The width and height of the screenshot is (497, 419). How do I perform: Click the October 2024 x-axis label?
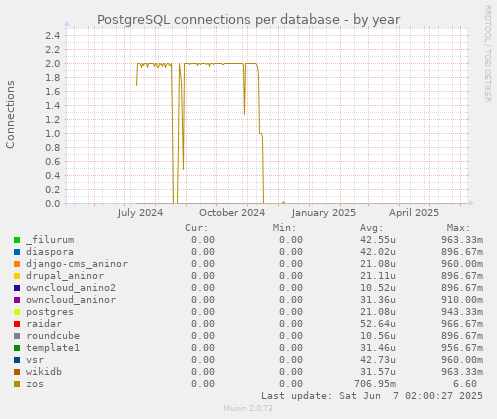point(232,213)
